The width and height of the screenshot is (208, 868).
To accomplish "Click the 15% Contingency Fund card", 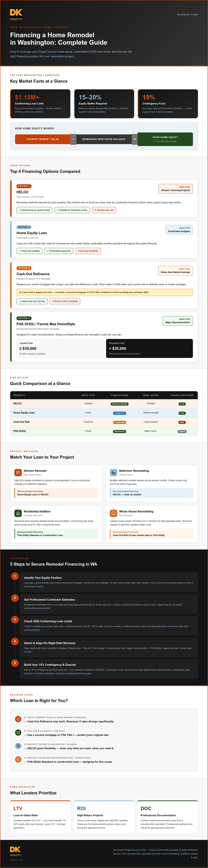I will pos(168,104).
